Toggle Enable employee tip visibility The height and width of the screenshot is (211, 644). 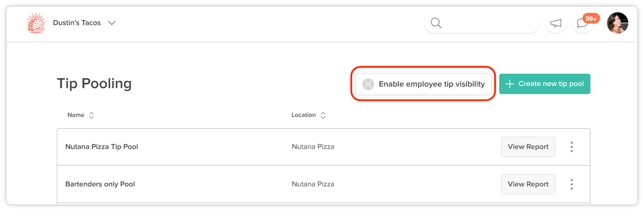[x=424, y=84]
